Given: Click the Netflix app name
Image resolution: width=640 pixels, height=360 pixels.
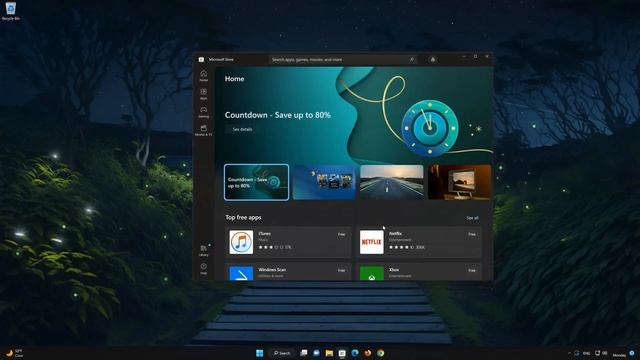Looking at the screenshot, I should [x=395, y=233].
